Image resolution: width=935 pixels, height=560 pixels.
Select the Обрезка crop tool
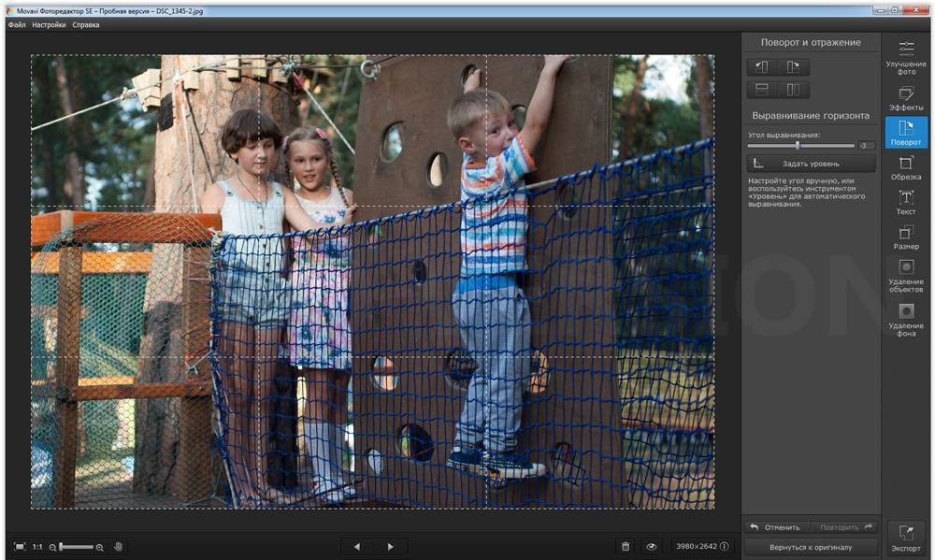[906, 168]
